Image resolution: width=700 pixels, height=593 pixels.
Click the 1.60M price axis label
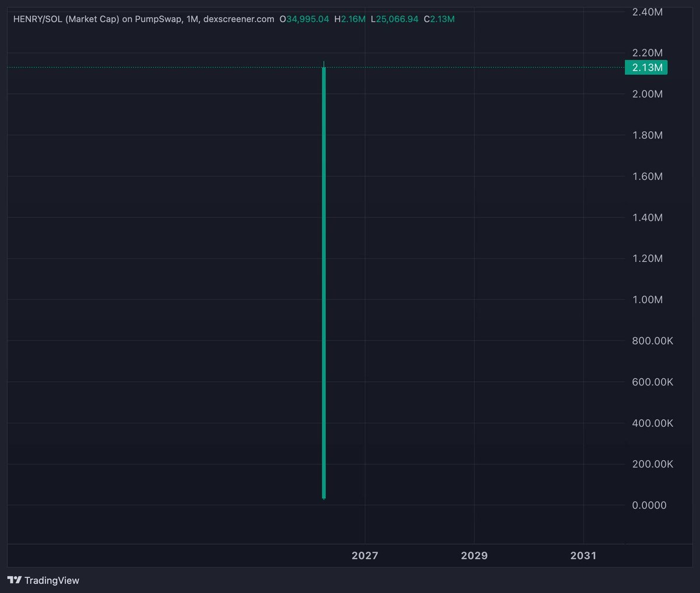[x=647, y=176]
